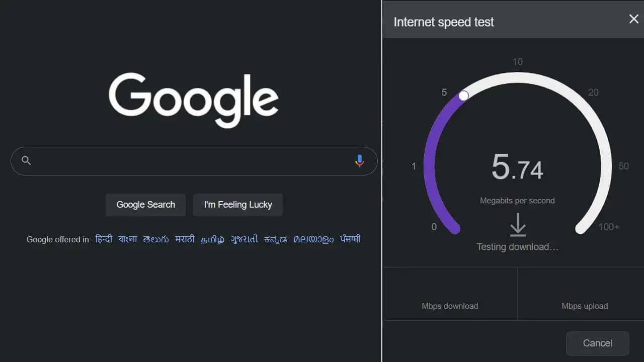Screen dimensions: 644x362
Task: Open Google in ਪੰਜਾਬੀ
Action: [349, 239]
